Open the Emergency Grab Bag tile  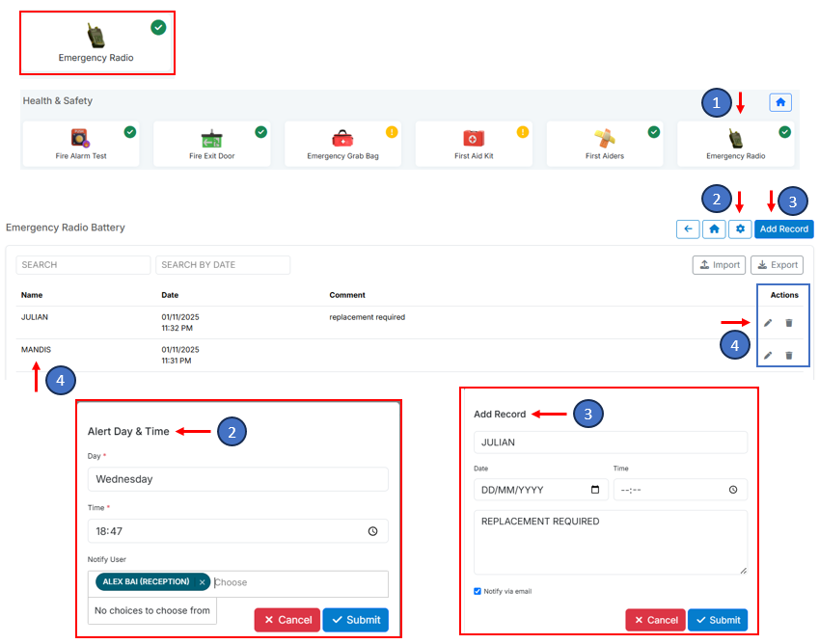342,144
